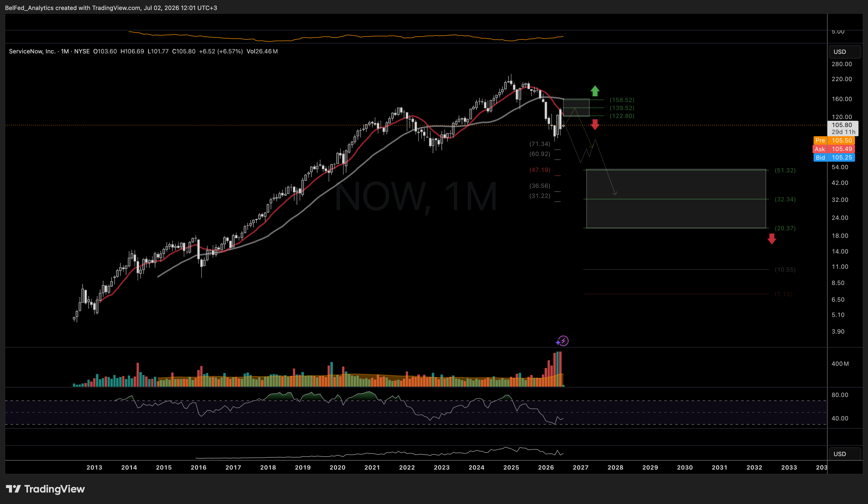Viewport: 868px width, 504px height.
Task: Click the purple lightning events icon
Action: click(563, 341)
